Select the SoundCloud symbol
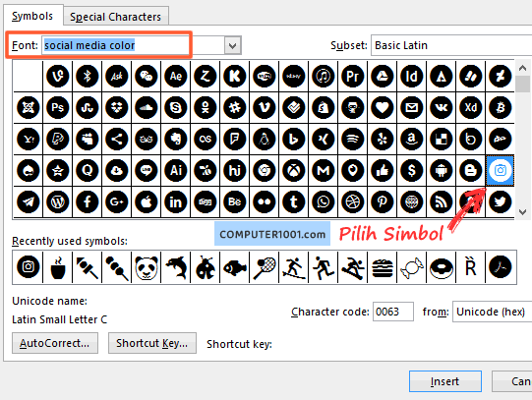This screenshot has height=400, width=532. coord(147,107)
